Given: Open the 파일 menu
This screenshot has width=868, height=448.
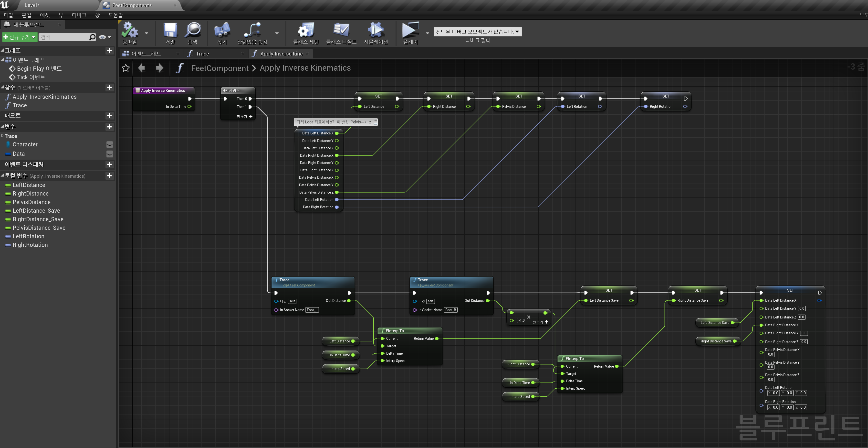Looking at the screenshot, I should (8, 15).
